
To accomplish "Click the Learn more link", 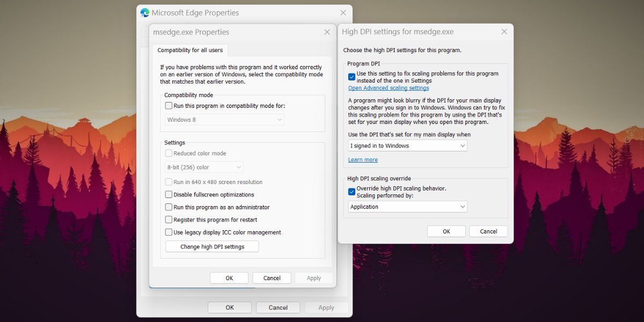I will click(x=363, y=160).
